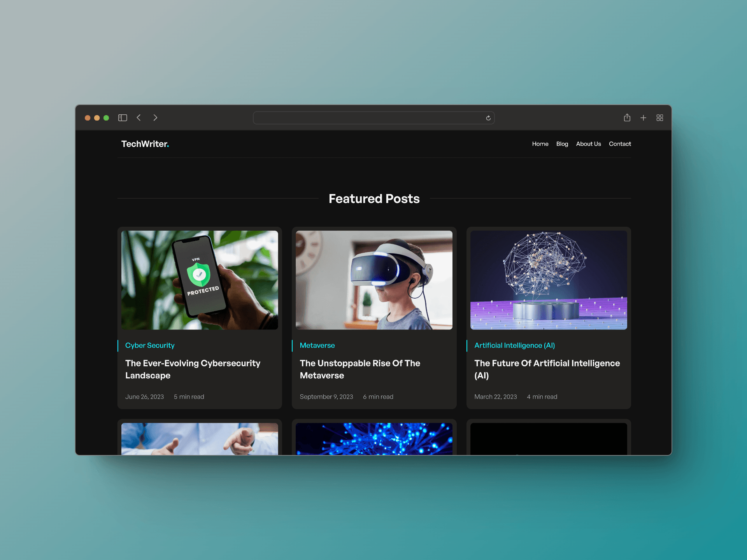The width and height of the screenshot is (747, 560).
Task: Click the TechWriter logo icon
Action: [145, 144]
